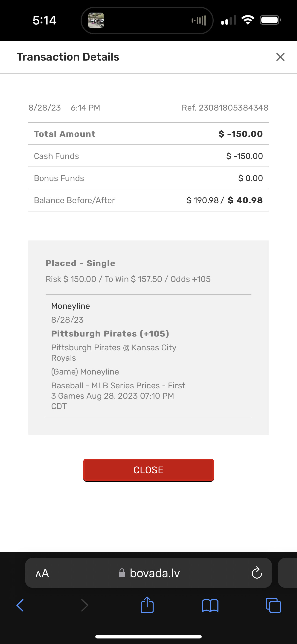Go back with Safari back arrow
The height and width of the screenshot is (644, 297).
(20, 605)
